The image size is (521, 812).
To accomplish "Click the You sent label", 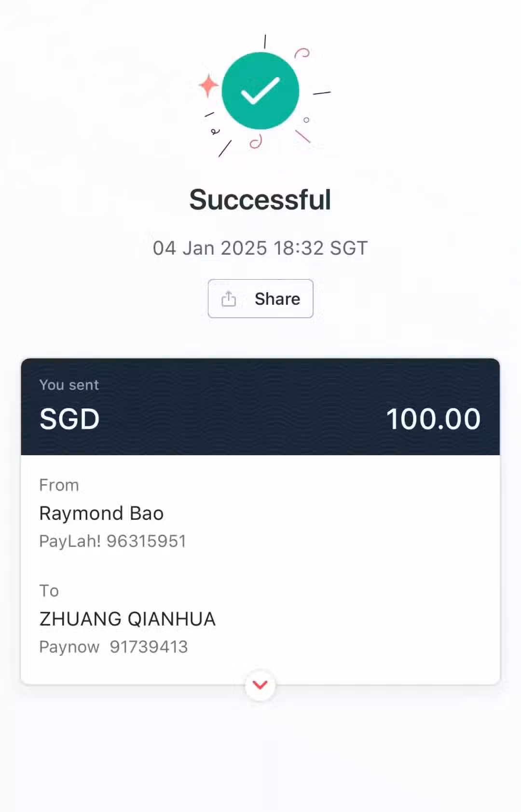I will (x=69, y=385).
